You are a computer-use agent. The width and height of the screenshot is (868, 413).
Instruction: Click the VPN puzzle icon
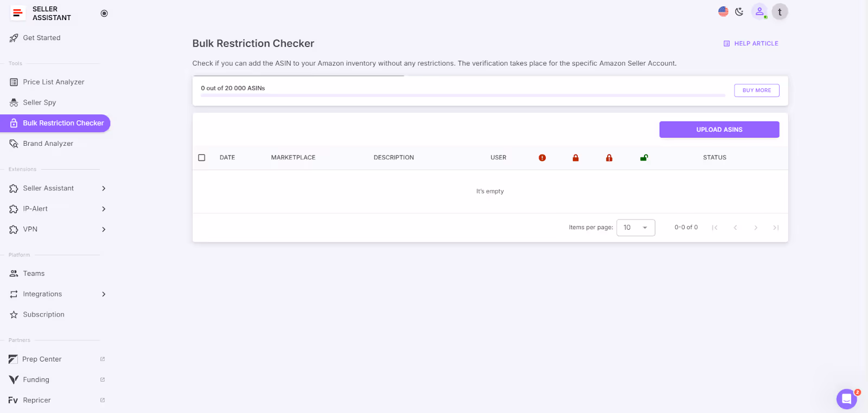coord(14,229)
